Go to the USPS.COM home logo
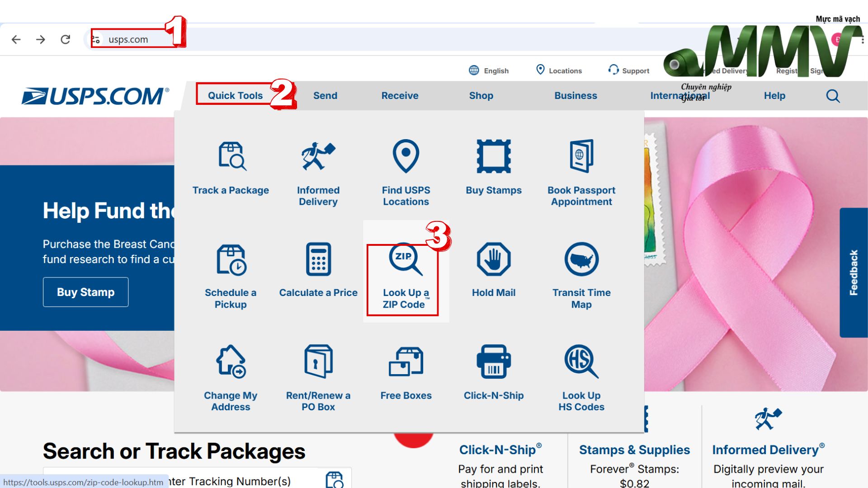868x488 pixels. (x=95, y=96)
